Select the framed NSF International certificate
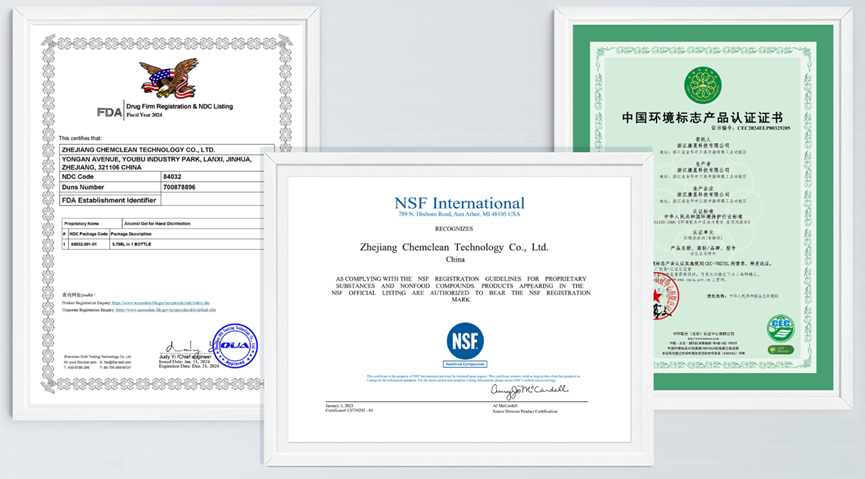Image resolution: width=865 pixels, height=479 pixels. 459,308
